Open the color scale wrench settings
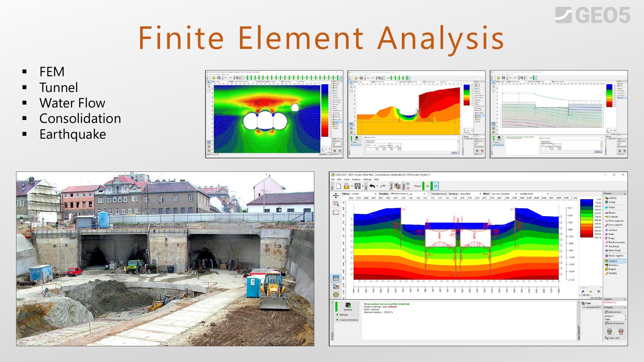The width and height of the screenshot is (644, 362). pos(583,292)
